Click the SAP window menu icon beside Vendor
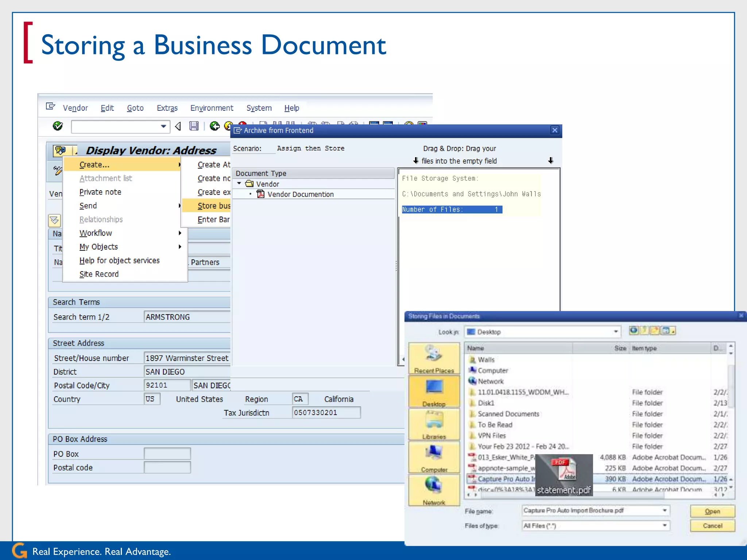This screenshot has width=747, height=560. tap(50, 106)
